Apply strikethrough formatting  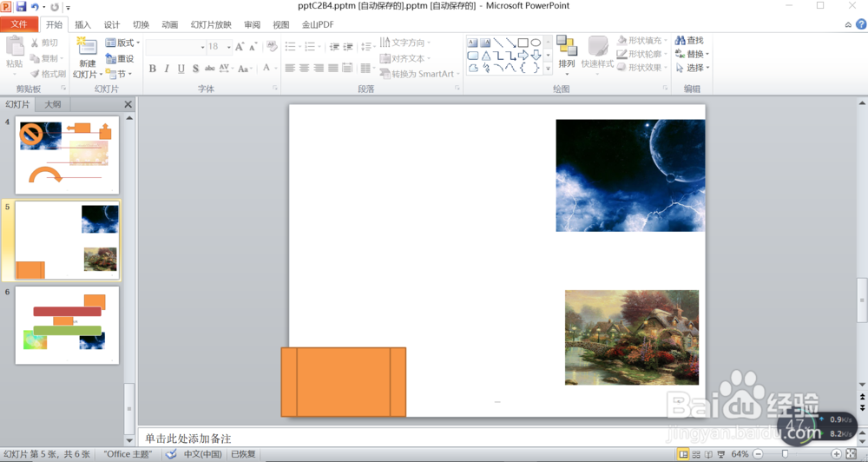210,69
